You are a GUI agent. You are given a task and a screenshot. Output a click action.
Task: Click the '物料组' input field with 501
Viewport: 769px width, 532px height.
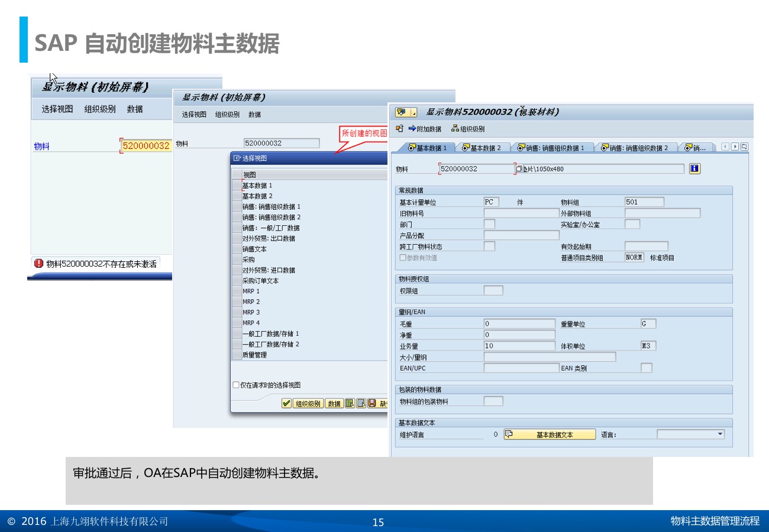pos(644,202)
